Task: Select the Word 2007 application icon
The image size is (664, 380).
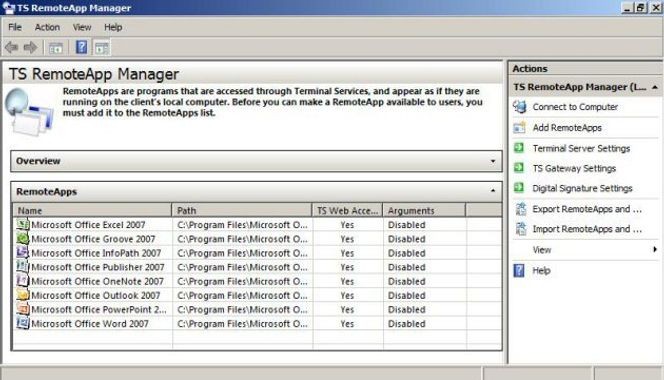Action: (22, 323)
